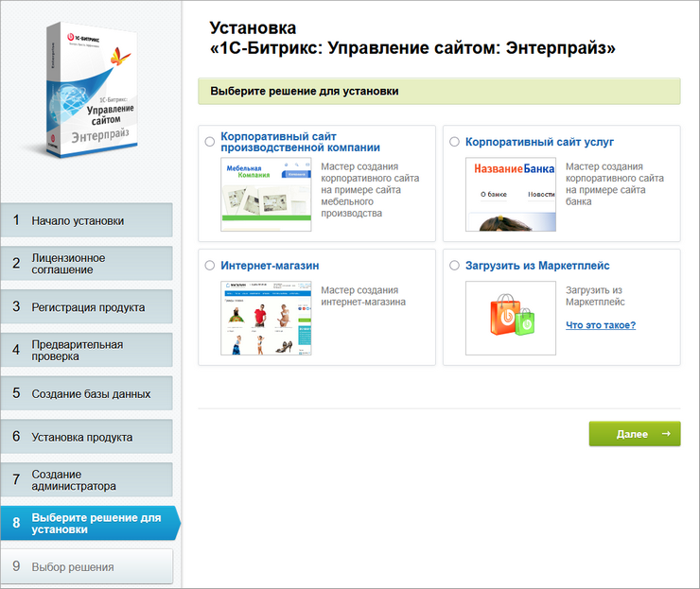700x589 pixels.
Task: Choose Интернет-магазин radio option
Action: (x=209, y=266)
